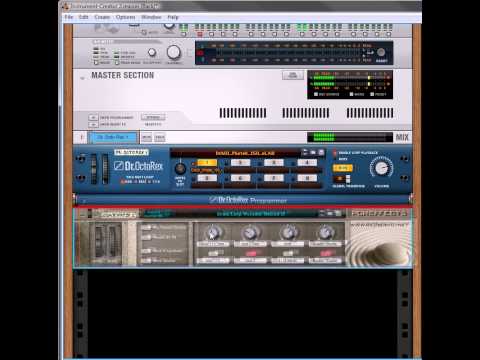The height and width of the screenshot is (360, 480).
Task: Click the Dr. Octo Rex Volume knob
Action: coord(382,168)
